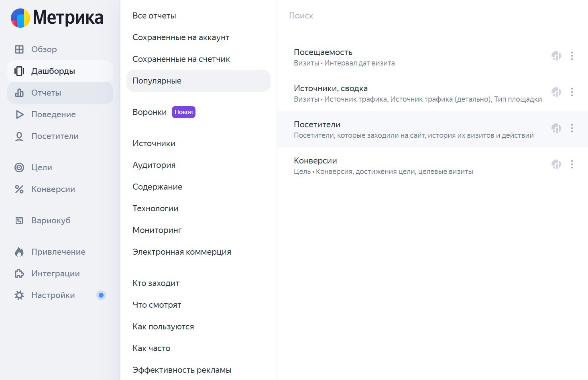
Task: Select Электронная коммерция report category
Action: [x=182, y=252]
